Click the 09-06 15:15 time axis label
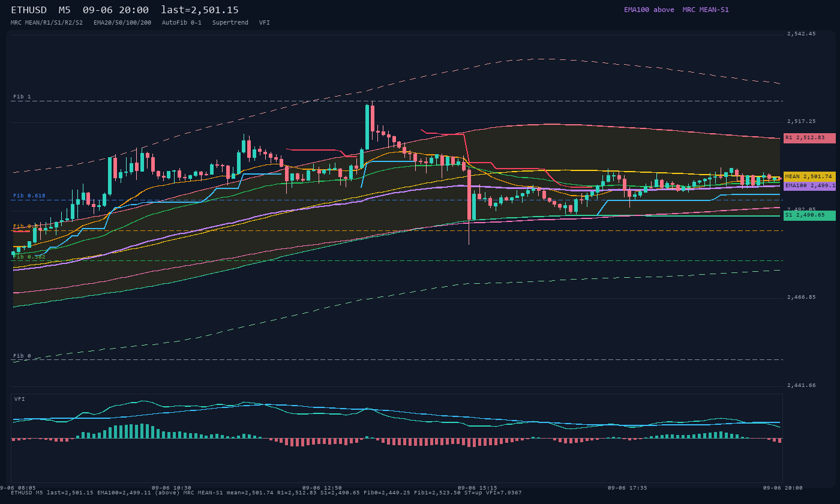This screenshot has width=840, height=504. pyautogui.click(x=478, y=488)
